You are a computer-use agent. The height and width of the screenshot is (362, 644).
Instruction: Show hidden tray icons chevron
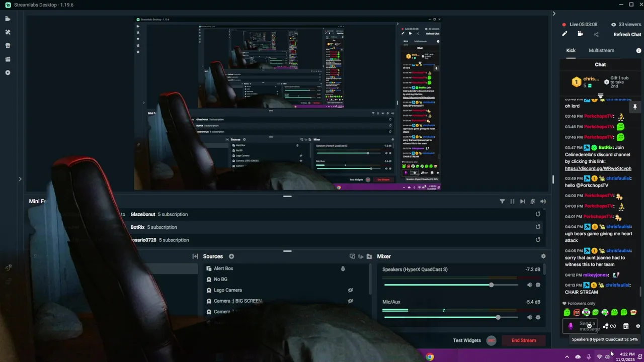pyautogui.click(x=567, y=357)
